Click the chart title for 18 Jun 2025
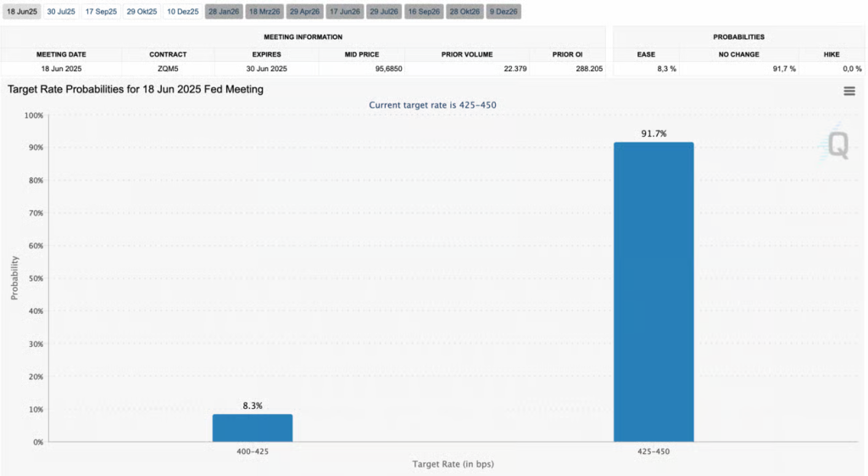The image size is (868, 476). (136, 89)
